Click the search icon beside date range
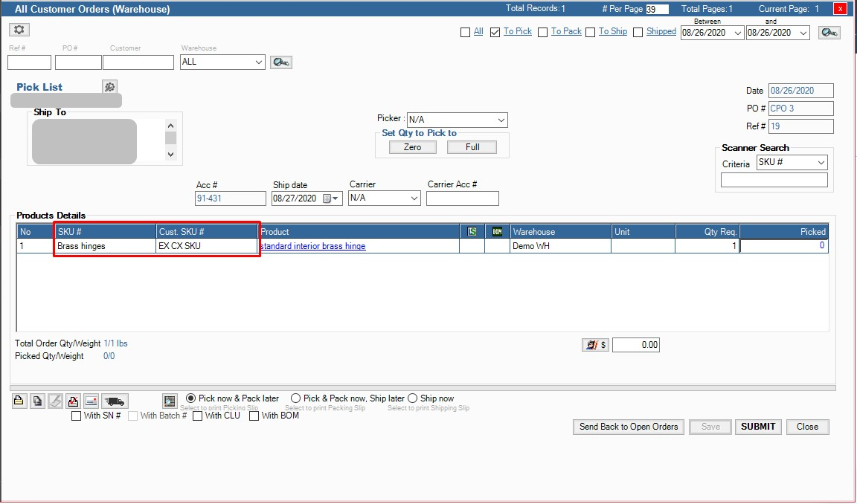 click(829, 33)
